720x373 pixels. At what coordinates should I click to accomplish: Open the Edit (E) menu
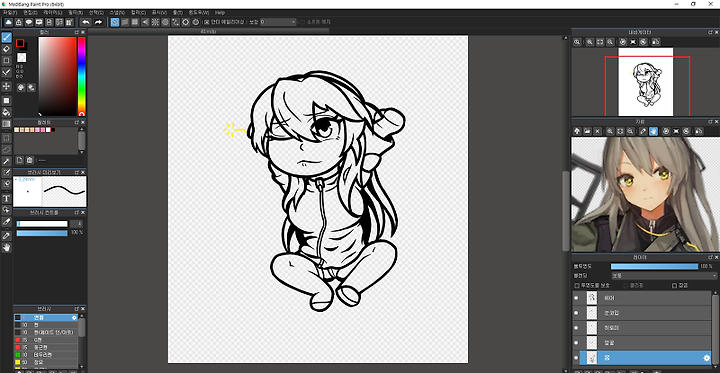(30, 12)
